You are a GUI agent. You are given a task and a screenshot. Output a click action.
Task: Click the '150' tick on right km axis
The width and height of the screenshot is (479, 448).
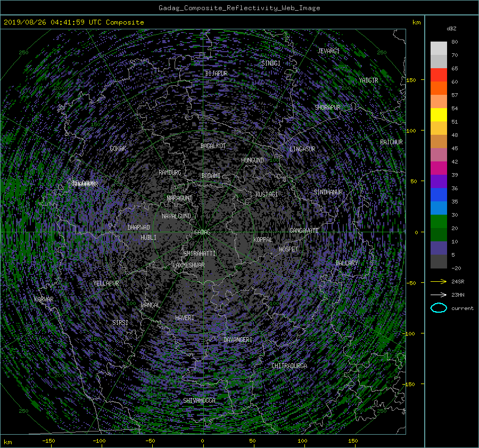coord(411,80)
